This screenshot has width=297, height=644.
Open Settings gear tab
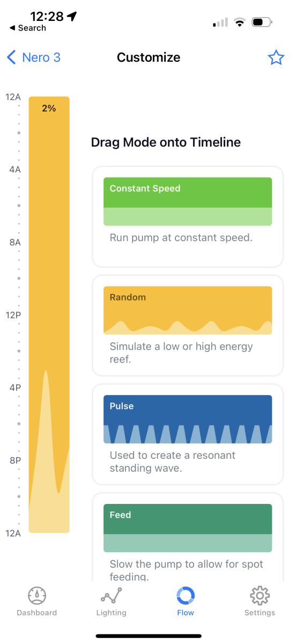click(259, 601)
